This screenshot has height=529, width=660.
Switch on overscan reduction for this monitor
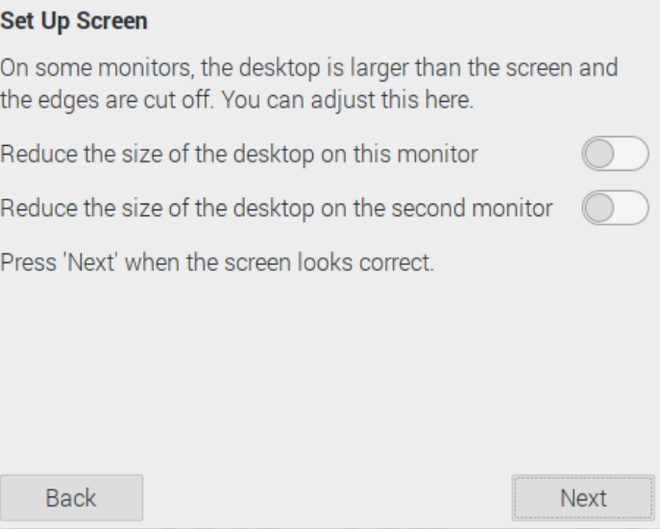pos(615,155)
